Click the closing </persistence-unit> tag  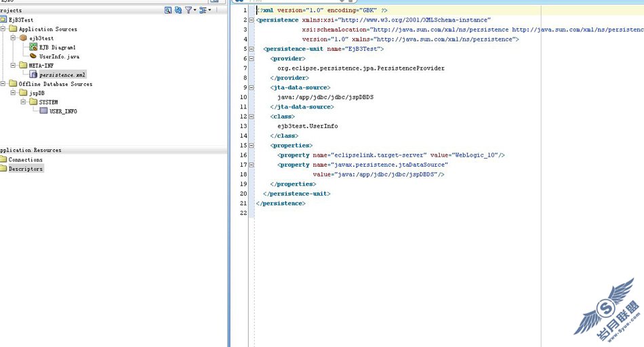296,194
